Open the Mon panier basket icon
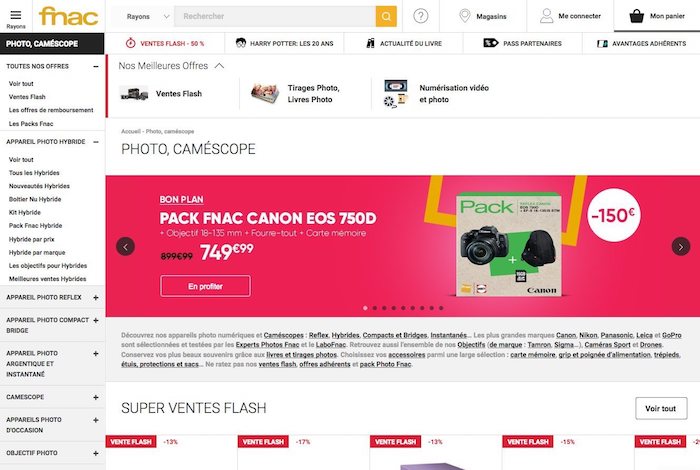 (x=636, y=16)
